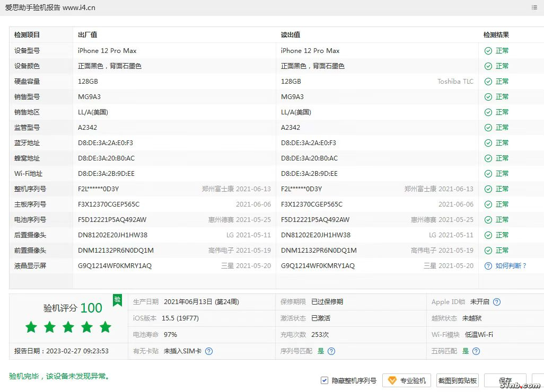544x392 pixels.
Task: Select factory serial F2L******0D3Y
Action: [x=98, y=189]
